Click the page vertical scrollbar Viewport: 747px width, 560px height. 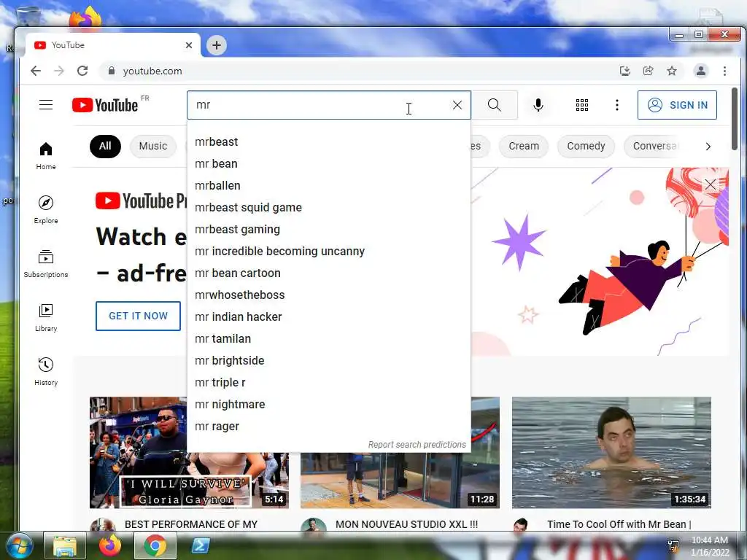click(734, 119)
